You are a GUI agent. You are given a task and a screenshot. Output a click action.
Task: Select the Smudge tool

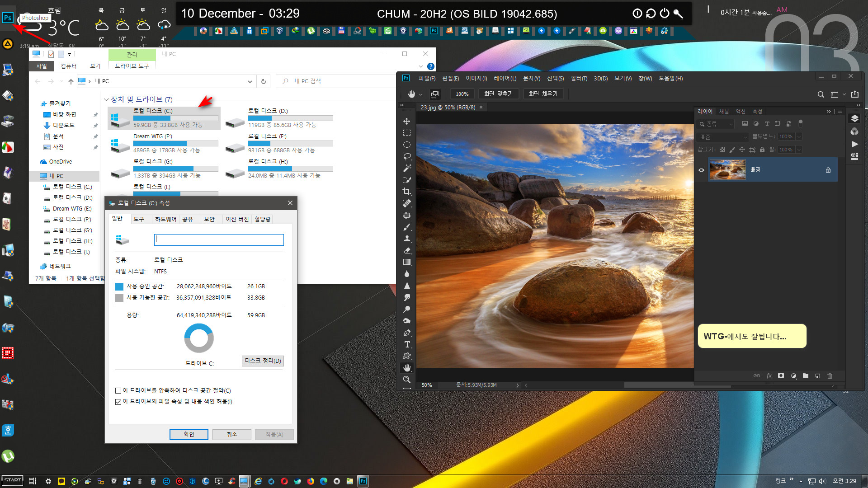[x=407, y=297]
